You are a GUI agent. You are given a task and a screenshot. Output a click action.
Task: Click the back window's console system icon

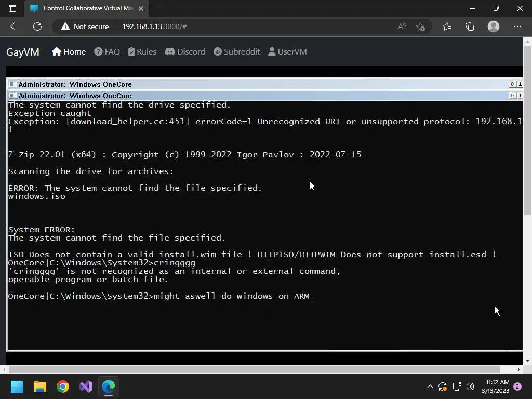pos(13,84)
